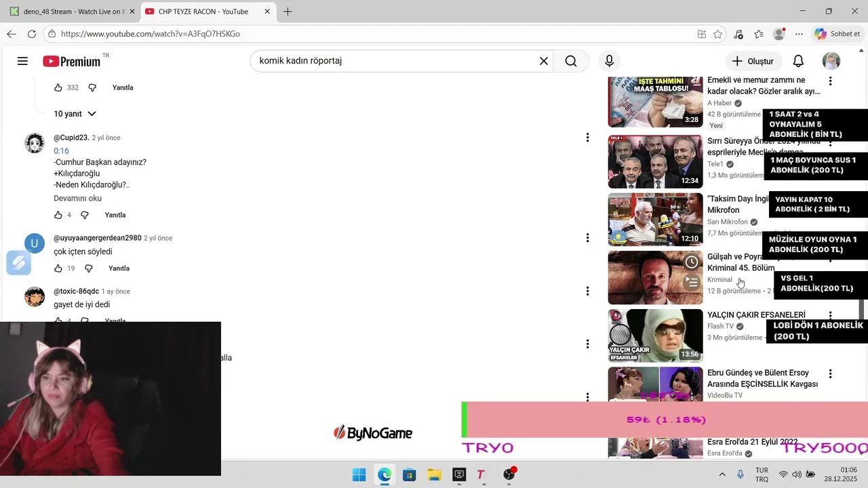Image resolution: width=868 pixels, height=488 pixels.
Task: Click 'Oluştur' create button
Action: coord(753,61)
